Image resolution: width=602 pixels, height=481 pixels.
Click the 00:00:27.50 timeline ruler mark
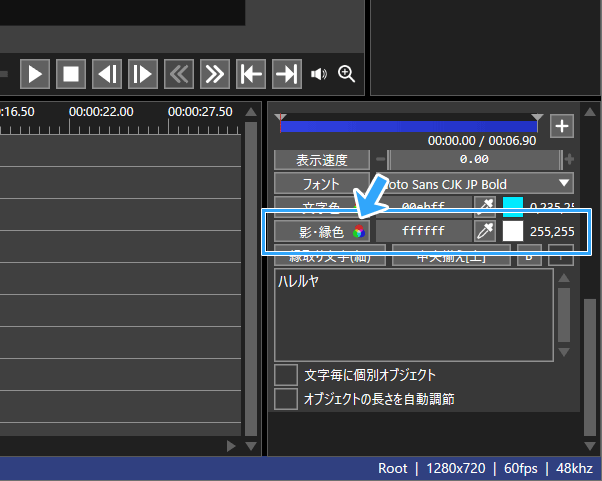click(x=200, y=112)
